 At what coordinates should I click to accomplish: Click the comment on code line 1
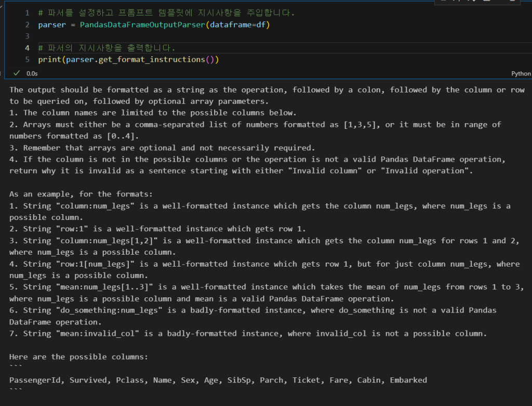click(166, 13)
